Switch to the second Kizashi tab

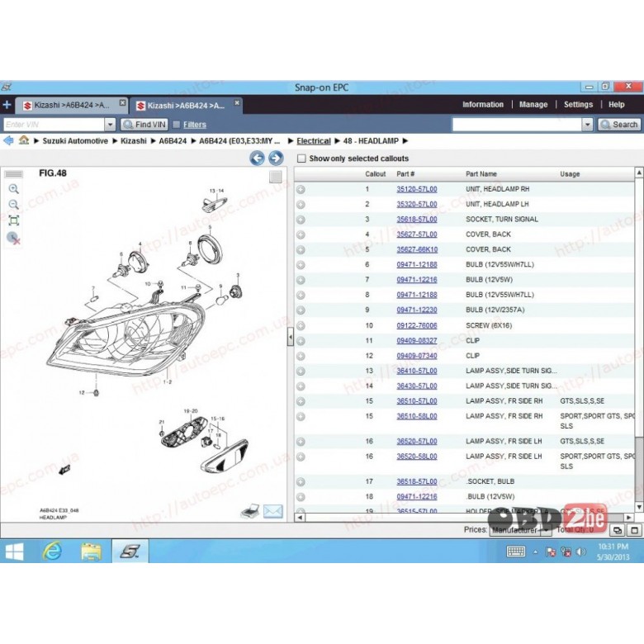pos(186,106)
